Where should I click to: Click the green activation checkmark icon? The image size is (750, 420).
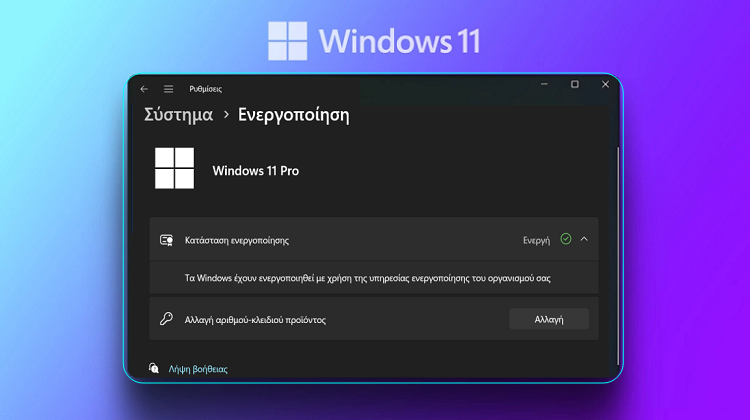[566, 239]
